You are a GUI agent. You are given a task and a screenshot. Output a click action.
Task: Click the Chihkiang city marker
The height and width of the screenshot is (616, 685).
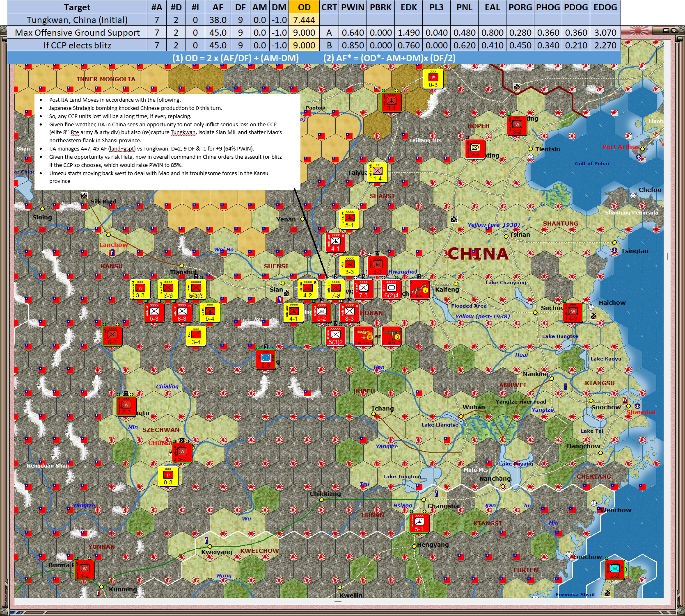tap(321, 500)
